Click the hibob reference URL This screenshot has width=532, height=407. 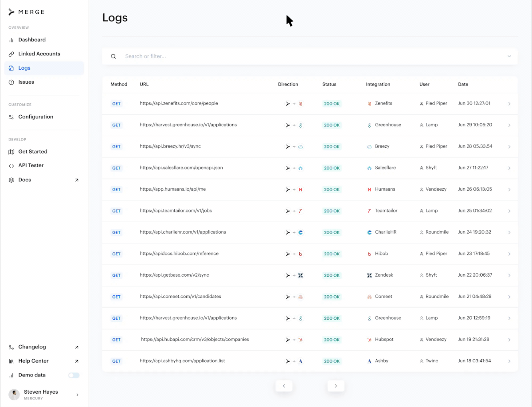[x=179, y=254]
